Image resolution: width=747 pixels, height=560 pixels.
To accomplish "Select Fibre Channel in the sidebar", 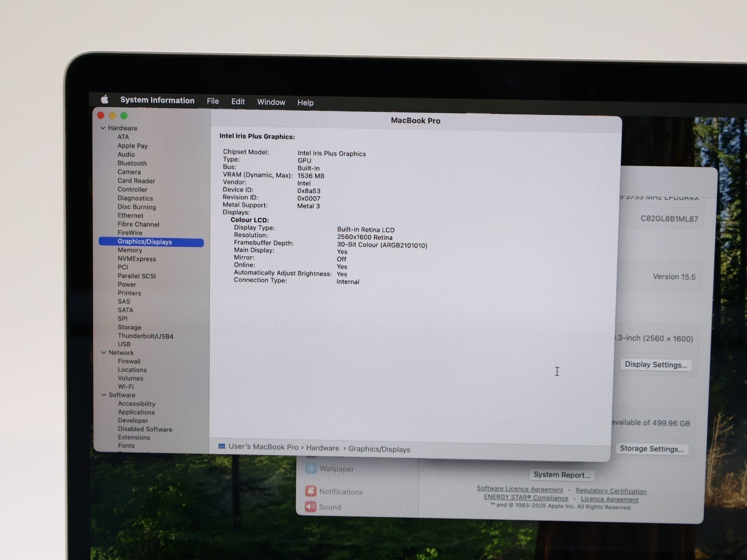I will (139, 224).
